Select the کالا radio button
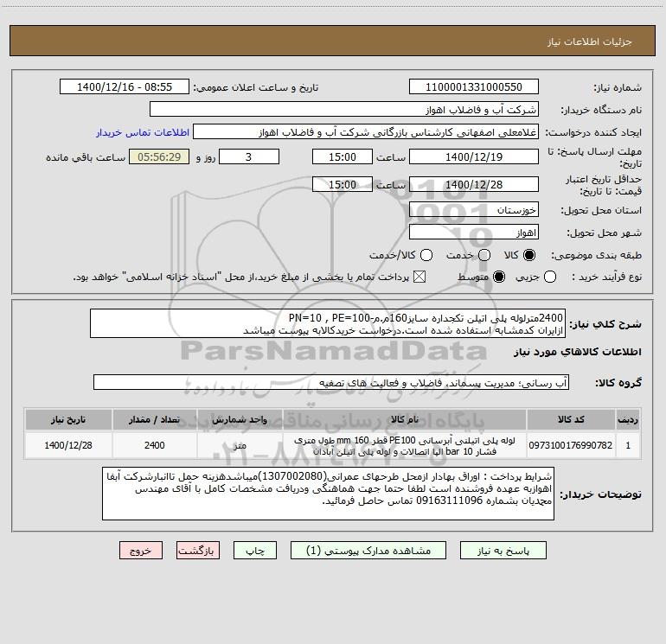Screen dimensions: 666x644 pos(529,255)
